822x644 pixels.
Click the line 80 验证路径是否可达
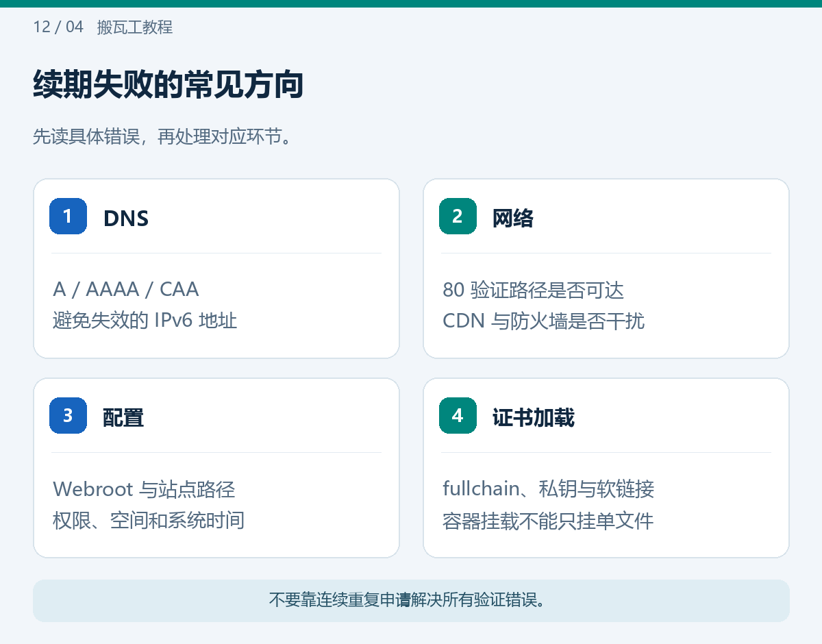534,290
